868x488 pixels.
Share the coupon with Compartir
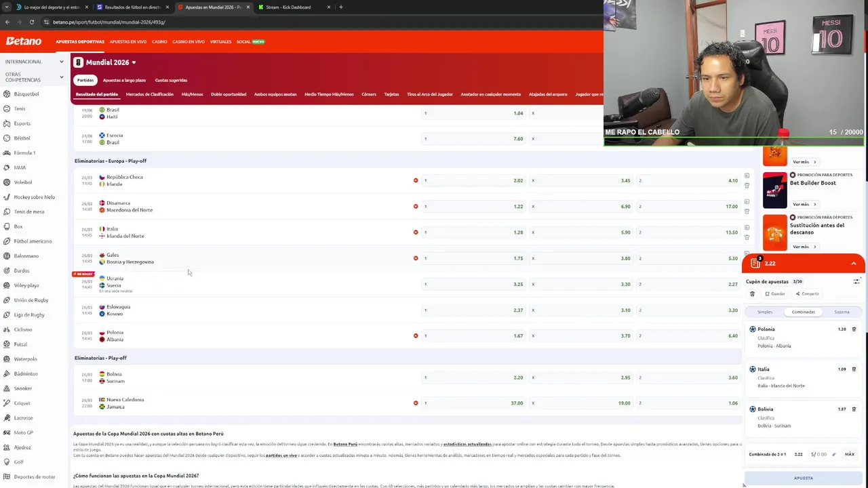[807, 294]
